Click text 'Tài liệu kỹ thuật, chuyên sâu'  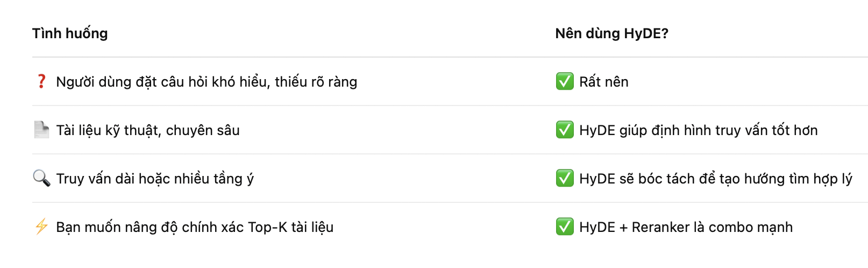click(x=148, y=130)
